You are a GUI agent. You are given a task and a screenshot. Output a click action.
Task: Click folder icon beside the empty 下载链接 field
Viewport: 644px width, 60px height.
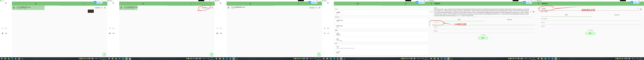click(641, 9)
